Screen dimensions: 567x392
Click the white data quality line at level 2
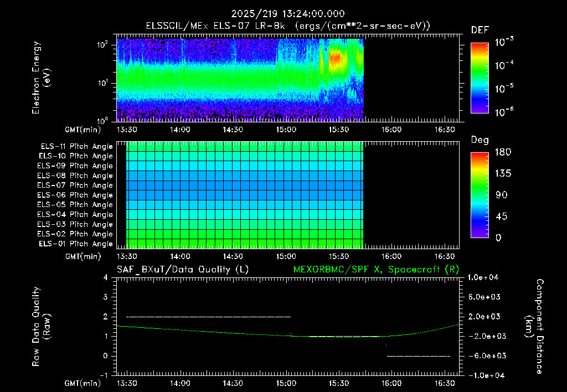[208, 317]
